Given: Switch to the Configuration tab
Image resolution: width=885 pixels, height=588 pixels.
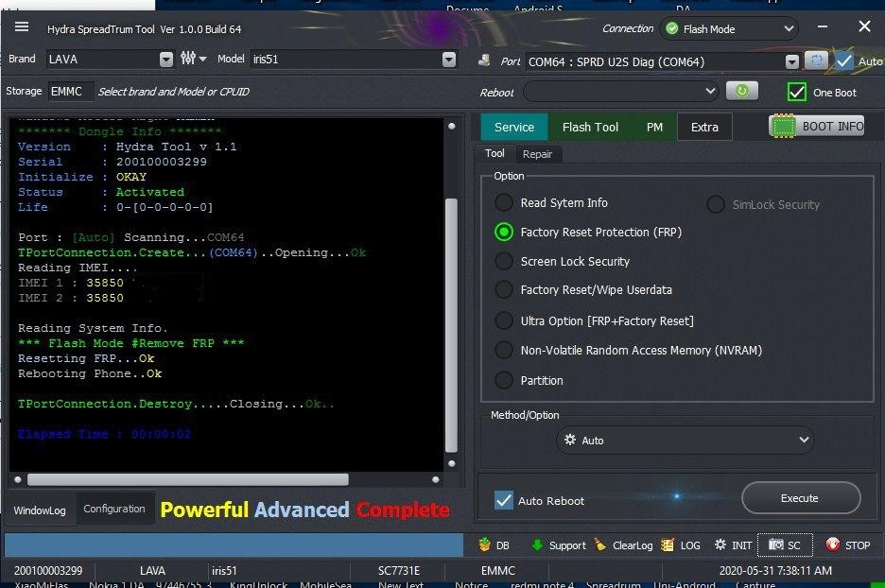Looking at the screenshot, I should tap(114, 509).
